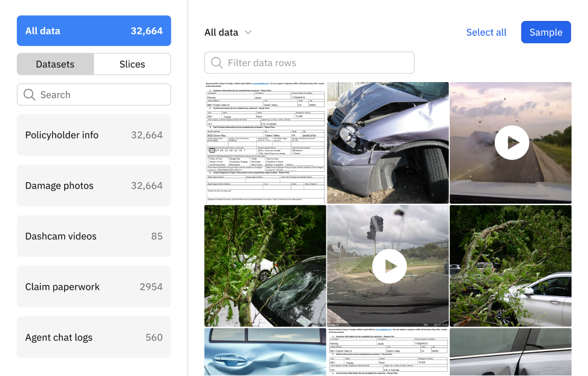Click the play icon on the dashcam smoke video

click(512, 142)
